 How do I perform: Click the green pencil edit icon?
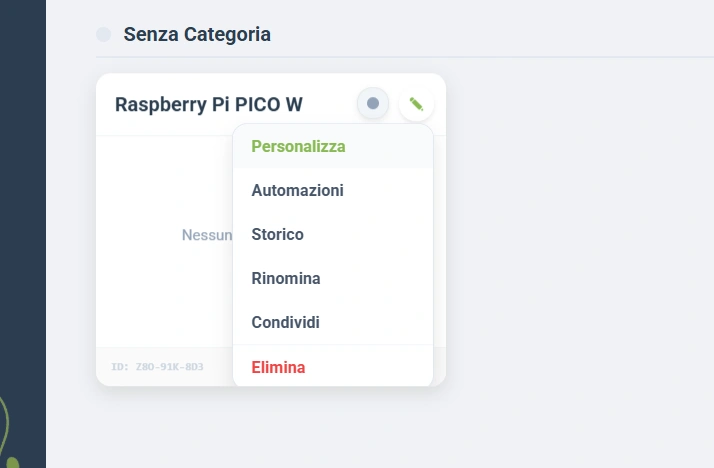[416, 104]
